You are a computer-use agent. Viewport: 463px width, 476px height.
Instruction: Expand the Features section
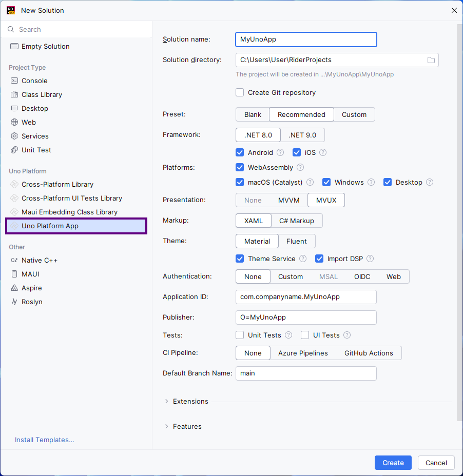tap(166, 426)
